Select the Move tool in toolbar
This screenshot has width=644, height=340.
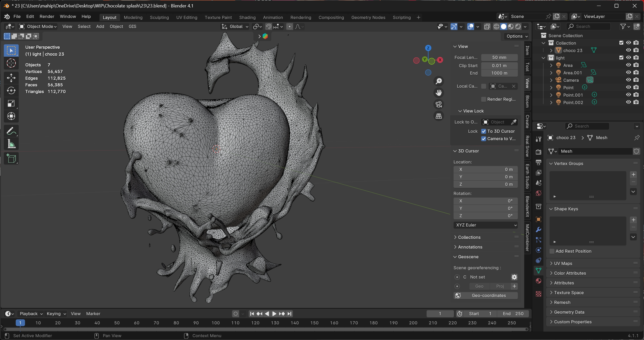coord(11,78)
